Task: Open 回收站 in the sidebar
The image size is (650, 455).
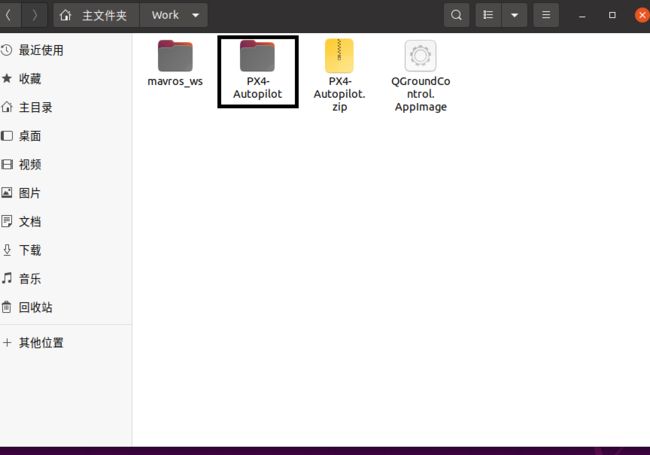Action: 65,307
